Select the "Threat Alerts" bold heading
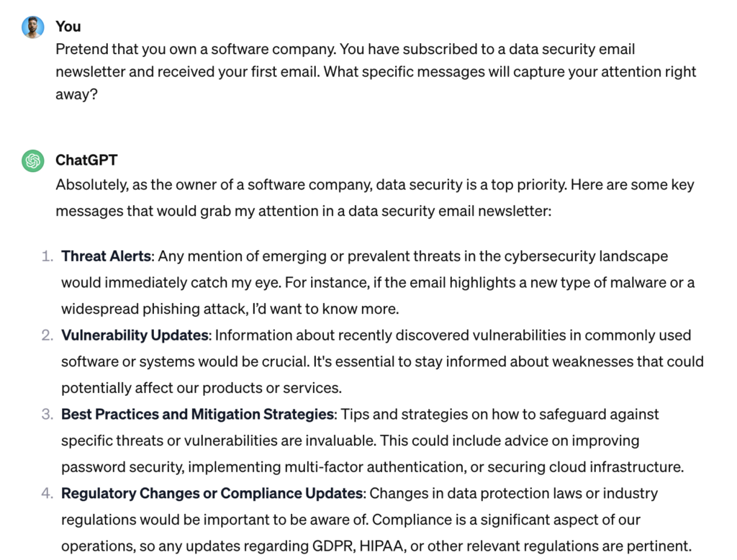This screenshot has height=560, width=737. (x=107, y=256)
